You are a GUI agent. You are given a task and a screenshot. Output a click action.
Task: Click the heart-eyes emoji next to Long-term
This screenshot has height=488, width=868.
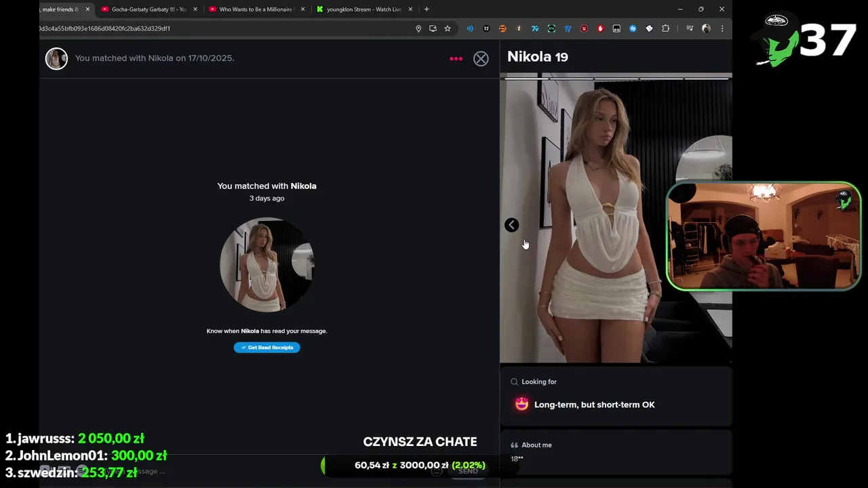(x=521, y=405)
